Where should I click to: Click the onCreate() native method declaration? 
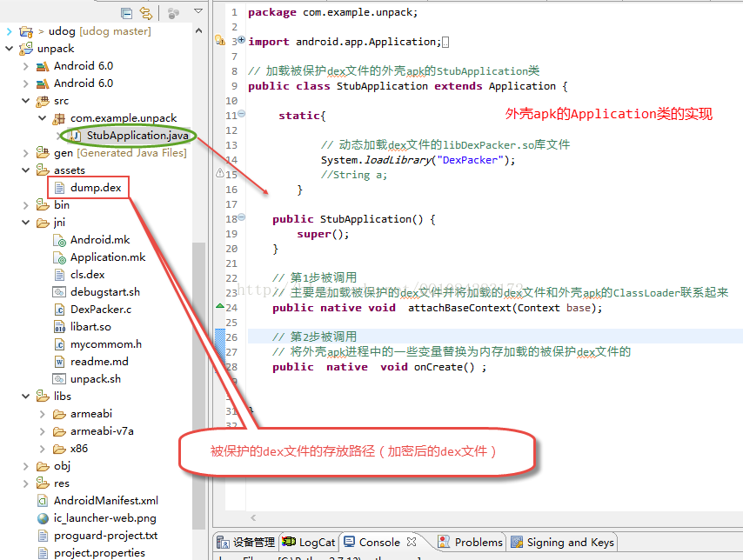tap(379, 367)
